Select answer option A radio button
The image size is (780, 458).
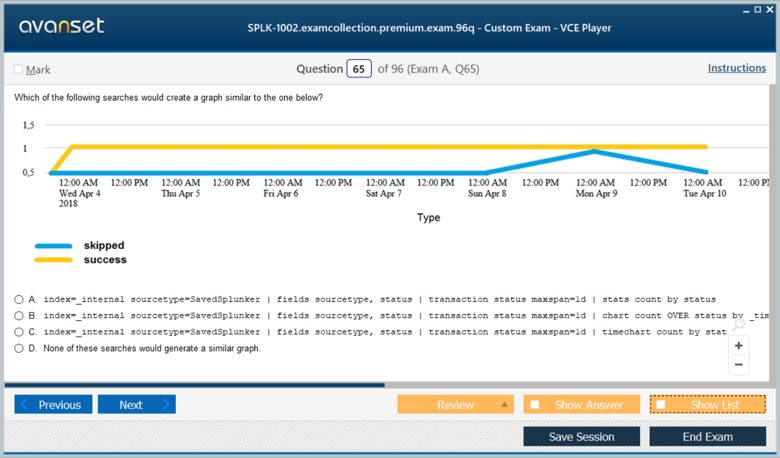pyautogui.click(x=19, y=299)
